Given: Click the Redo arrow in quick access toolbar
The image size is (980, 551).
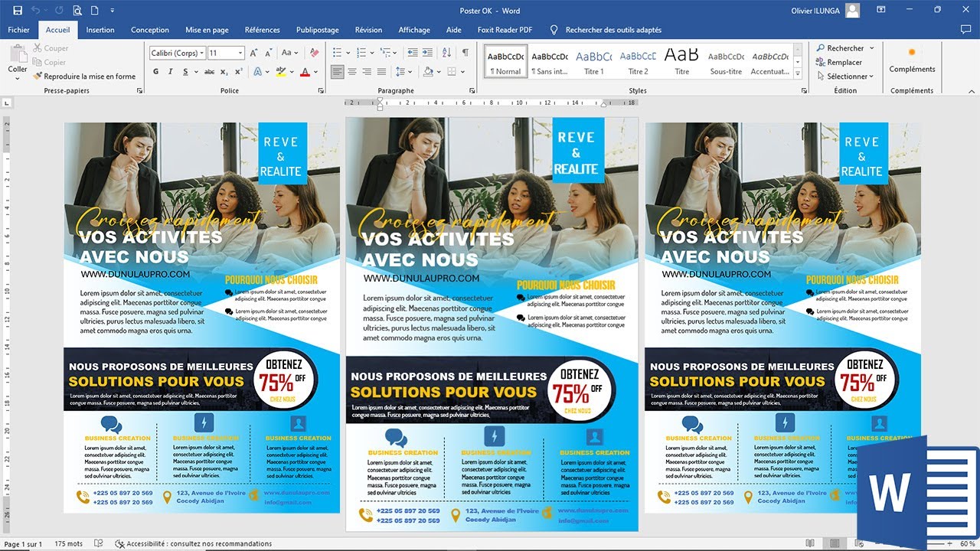Looking at the screenshot, I should coord(57,11).
